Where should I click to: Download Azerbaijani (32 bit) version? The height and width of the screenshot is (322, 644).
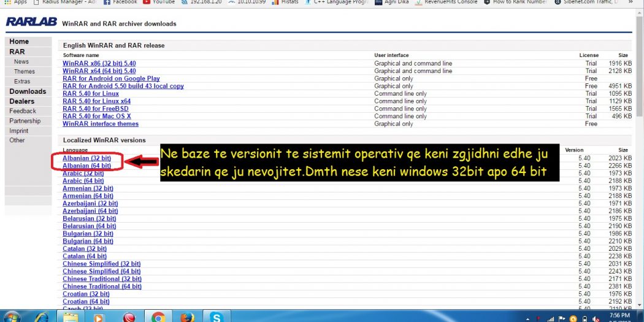point(90,203)
